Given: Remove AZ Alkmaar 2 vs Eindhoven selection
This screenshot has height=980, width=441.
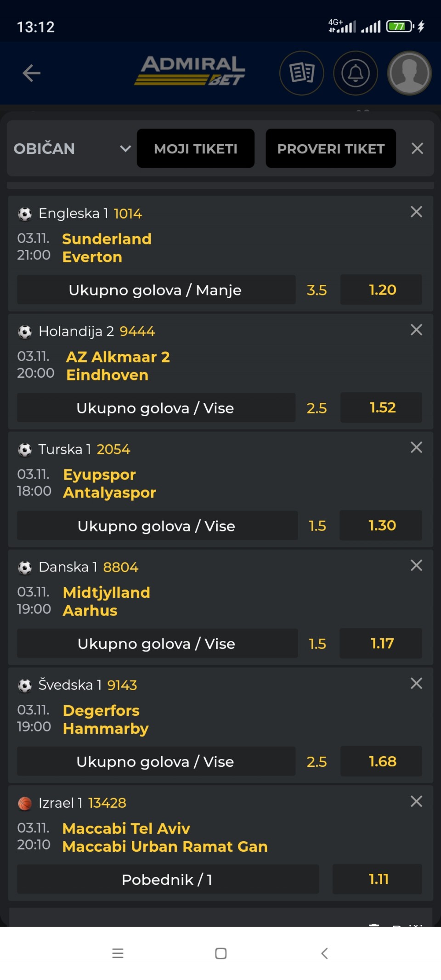Looking at the screenshot, I should pyautogui.click(x=416, y=330).
